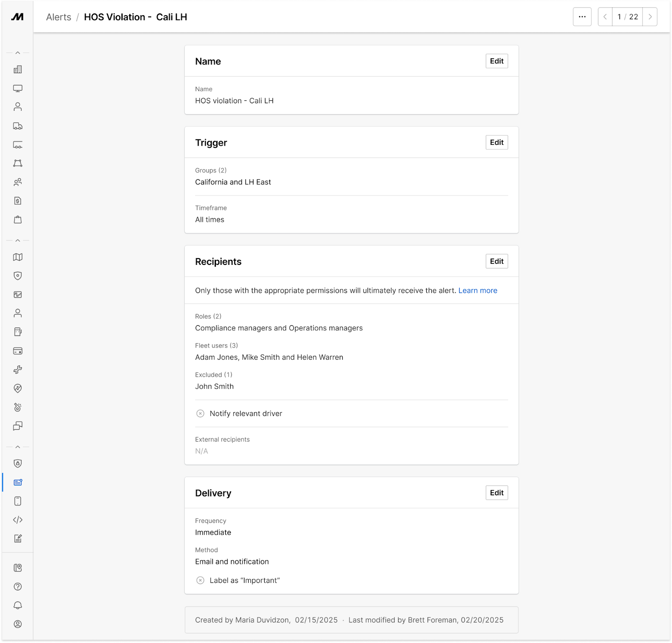672x643 pixels.
Task: Open the three-dot more options menu
Action: tap(582, 17)
